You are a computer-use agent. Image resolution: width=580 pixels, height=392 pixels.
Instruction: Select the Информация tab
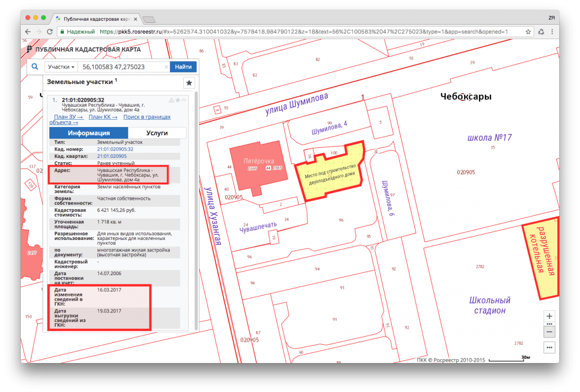[88, 133]
